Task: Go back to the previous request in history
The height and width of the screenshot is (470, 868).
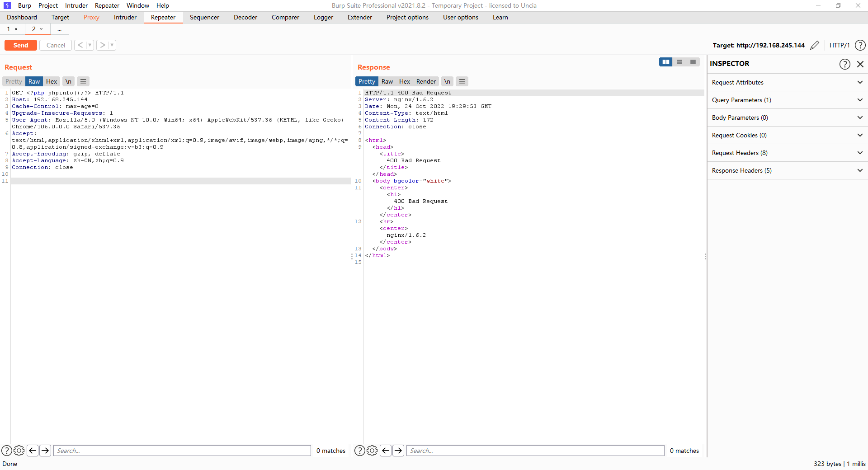Action: click(x=80, y=45)
